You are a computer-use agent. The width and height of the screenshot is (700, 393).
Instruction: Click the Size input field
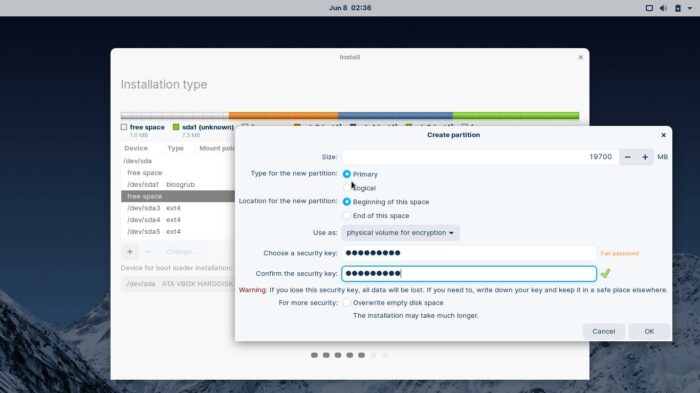pyautogui.click(x=480, y=157)
